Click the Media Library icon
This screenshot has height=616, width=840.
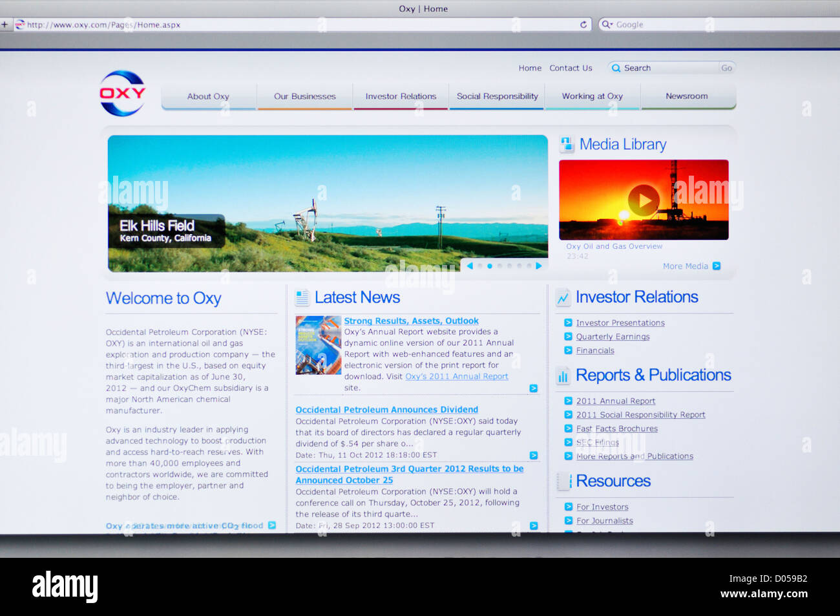click(567, 144)
